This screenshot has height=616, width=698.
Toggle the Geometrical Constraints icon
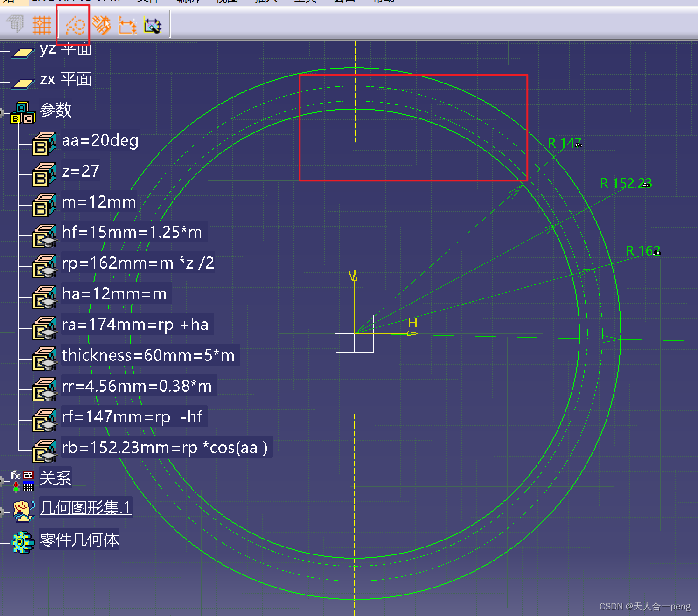[102, 25]
